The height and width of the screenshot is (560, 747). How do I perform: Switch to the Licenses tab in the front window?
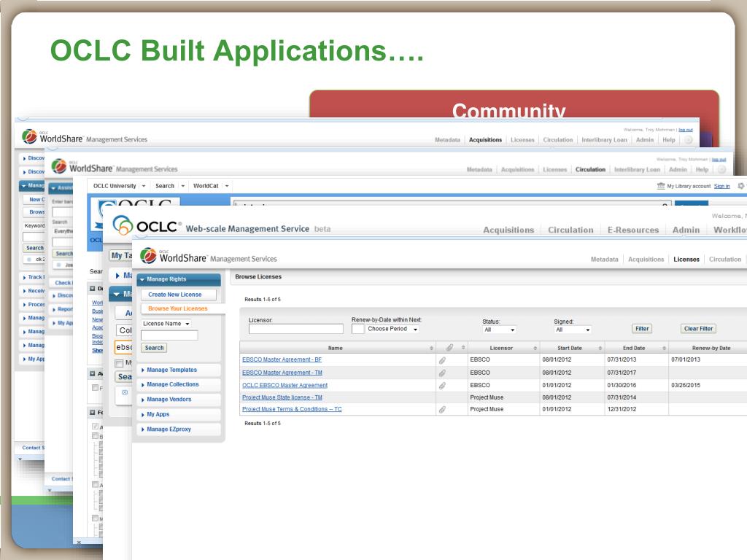[686, 260]
